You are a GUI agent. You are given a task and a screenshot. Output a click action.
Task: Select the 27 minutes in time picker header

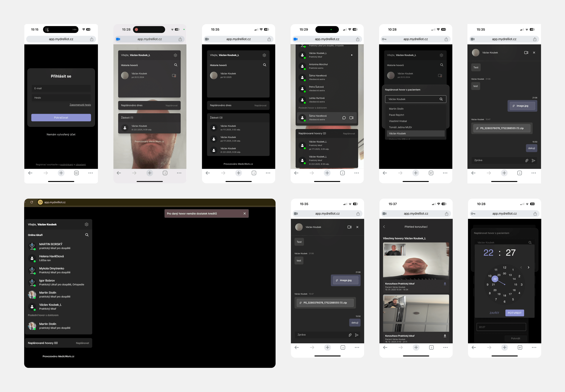(511, 253)
